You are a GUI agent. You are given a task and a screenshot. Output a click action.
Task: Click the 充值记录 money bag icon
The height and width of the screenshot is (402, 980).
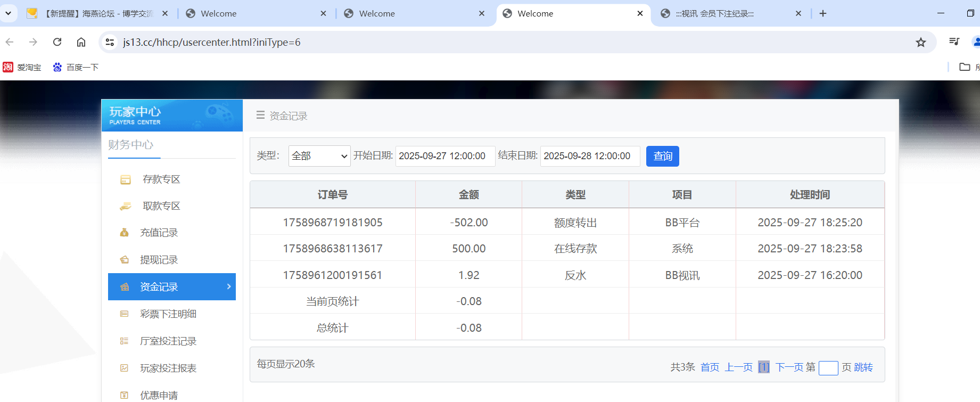pyautogui.click(x=125, y=233)
